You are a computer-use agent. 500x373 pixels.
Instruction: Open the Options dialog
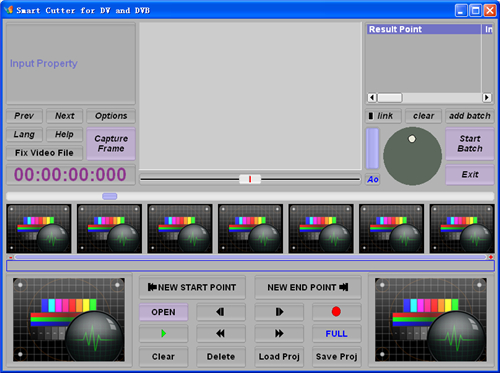point(111,116)
